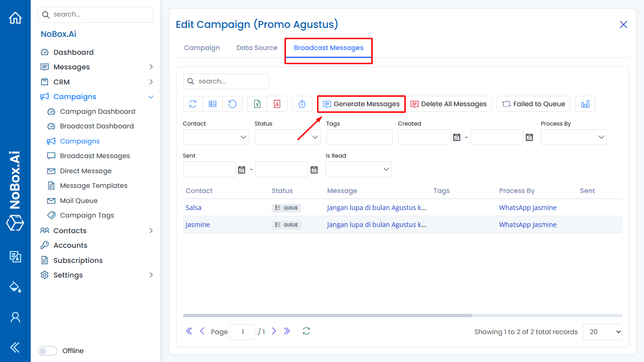Refresh the broadcast messages table
644x362 pixels.
click(192, 103)
